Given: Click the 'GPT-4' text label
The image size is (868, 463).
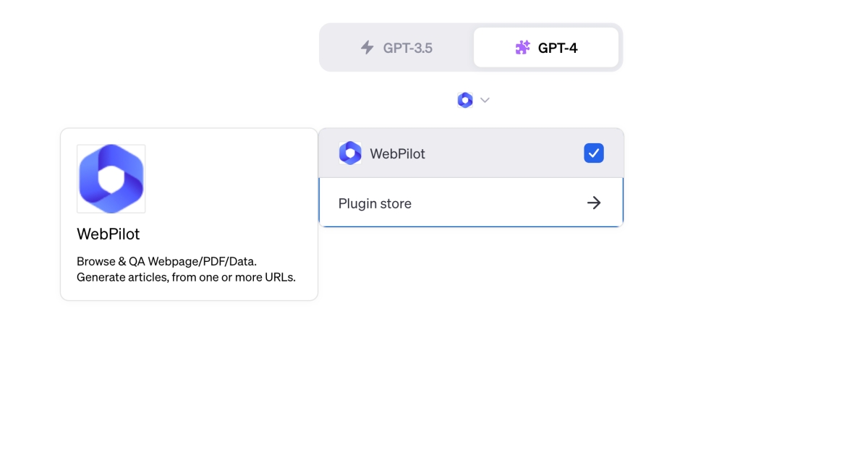Looking at the screenshot, I should 558,48.
